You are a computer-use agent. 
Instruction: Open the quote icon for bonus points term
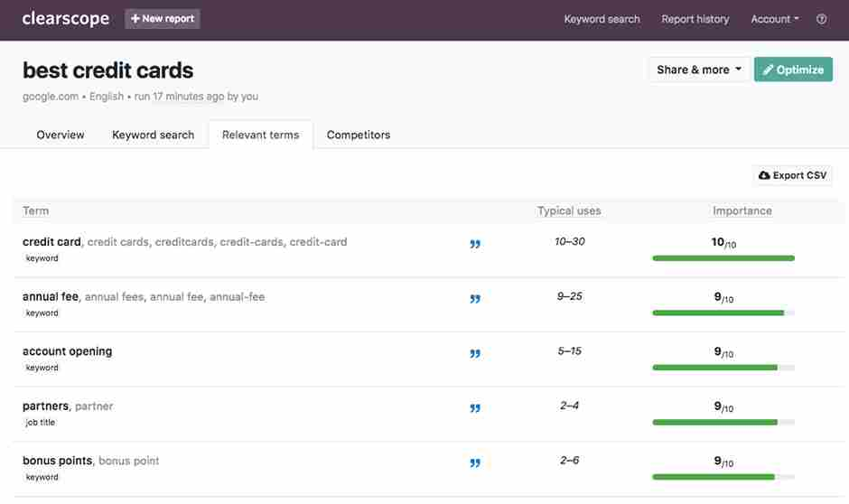click(x=475, y=462)
